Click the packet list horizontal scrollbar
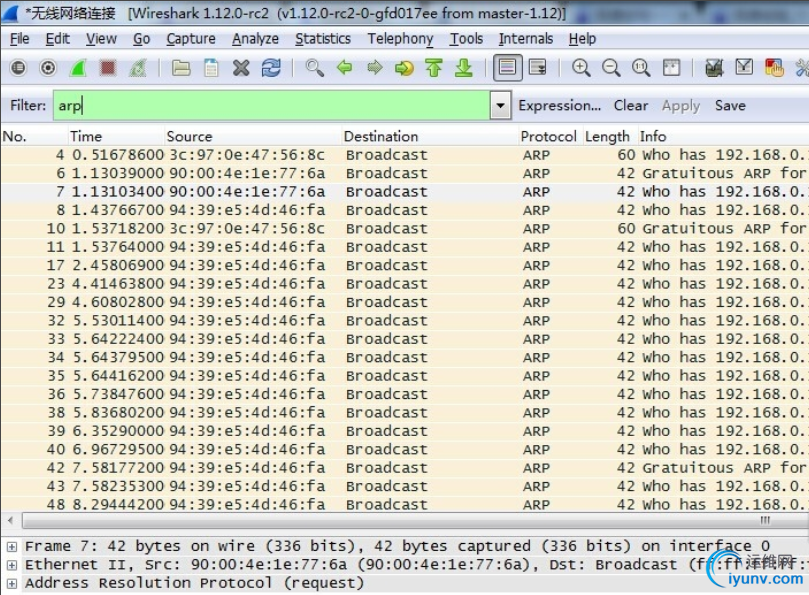Image resolution: width=809 pixels, height=595 pixels. coord(415,521)
